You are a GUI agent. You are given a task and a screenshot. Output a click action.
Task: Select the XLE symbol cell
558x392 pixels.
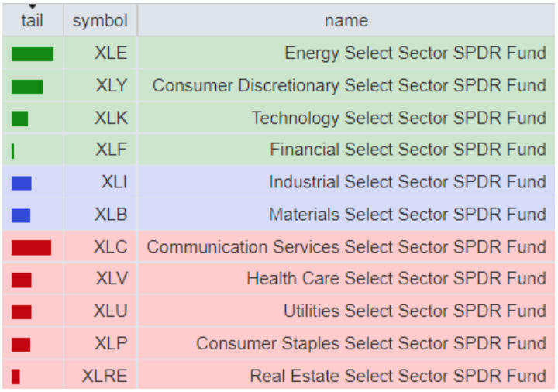[111, 53]
